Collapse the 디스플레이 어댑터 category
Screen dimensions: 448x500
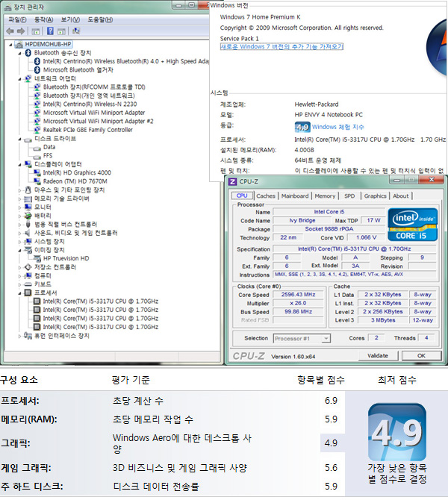[x=19, y=165]
